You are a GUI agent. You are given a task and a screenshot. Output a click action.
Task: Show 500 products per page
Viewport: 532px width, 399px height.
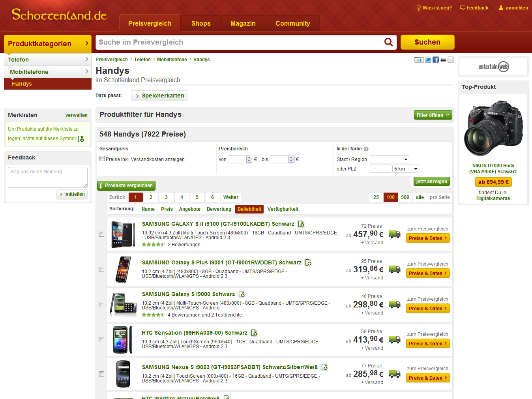click(405, 197)
